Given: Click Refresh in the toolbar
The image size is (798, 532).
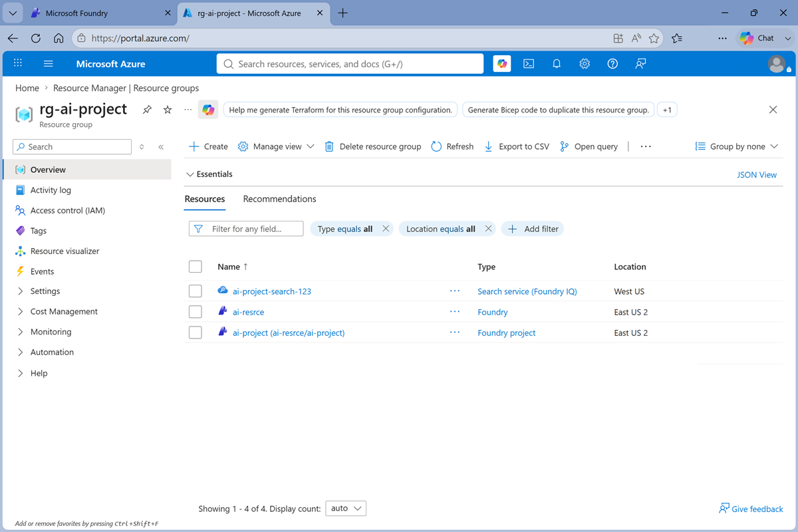Looking at the screenshot, I should coord(452,146).
